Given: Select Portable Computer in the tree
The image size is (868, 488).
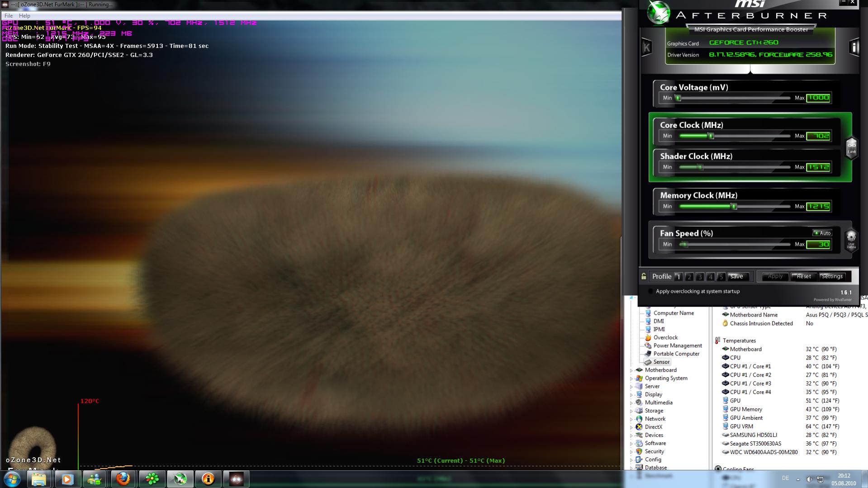Looking at the screenshot, I should tap(676, 354).
